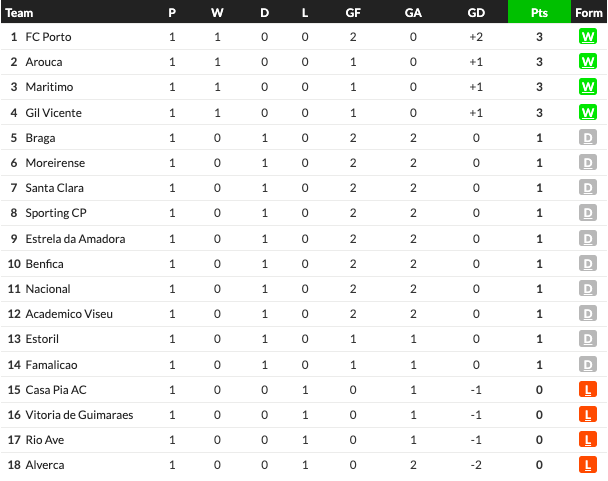Open the Vitoria de Guimaraes team link
The image size is (608, 481).
coord(79,415)
